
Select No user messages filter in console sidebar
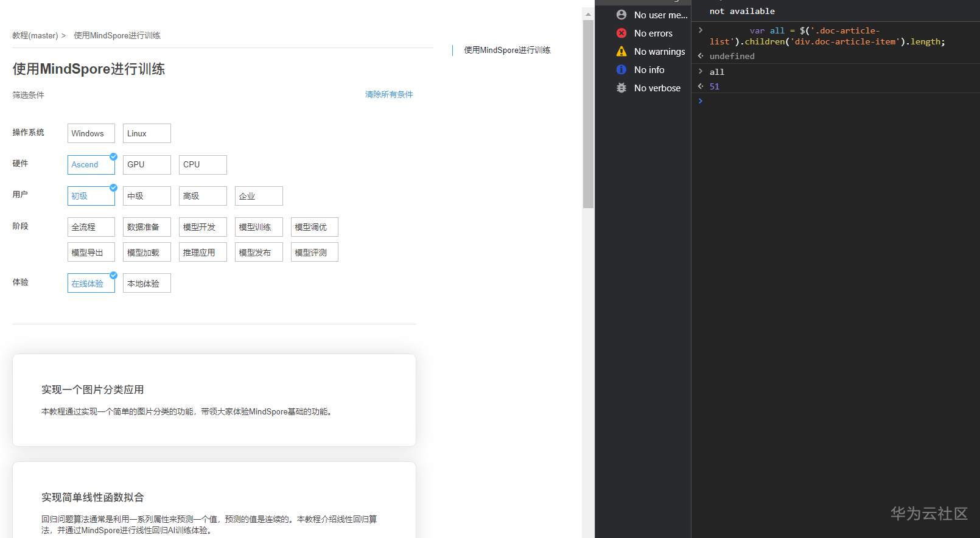tap(660, 15)
